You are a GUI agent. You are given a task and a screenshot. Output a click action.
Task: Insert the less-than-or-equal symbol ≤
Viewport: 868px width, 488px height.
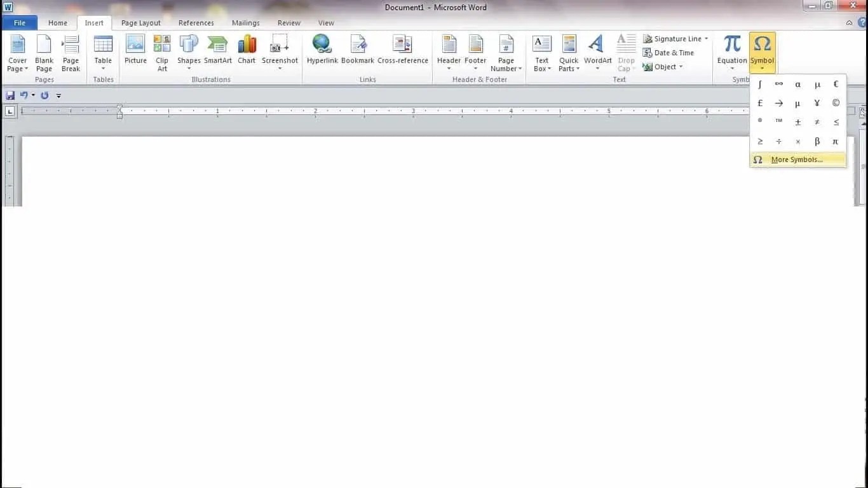click(x=836, y=121)
